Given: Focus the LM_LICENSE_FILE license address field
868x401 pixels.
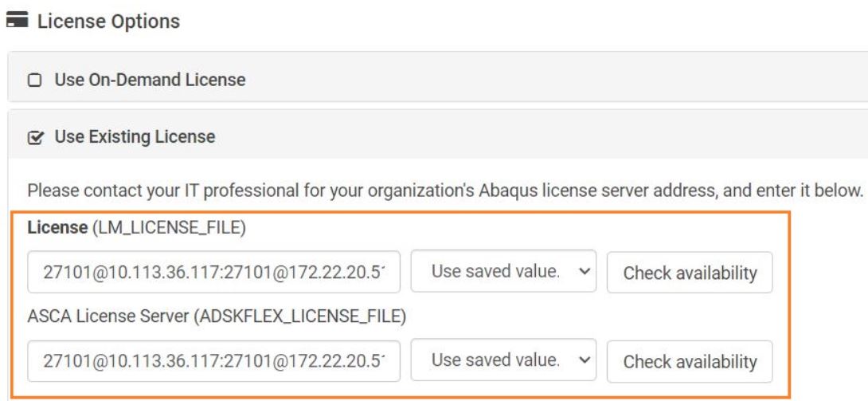Looking at the screenshot, I should (x=213, y=272).
